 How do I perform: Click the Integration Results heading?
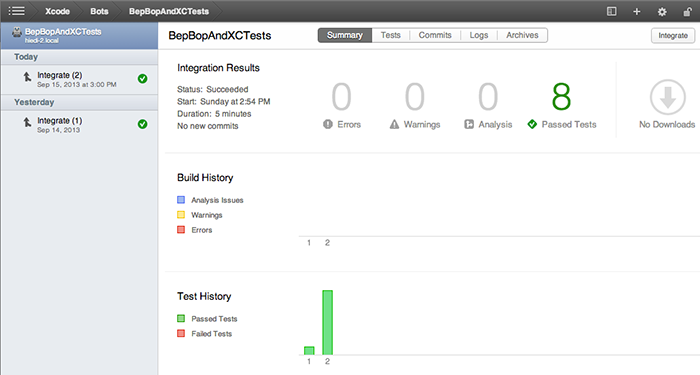[218, 68]
